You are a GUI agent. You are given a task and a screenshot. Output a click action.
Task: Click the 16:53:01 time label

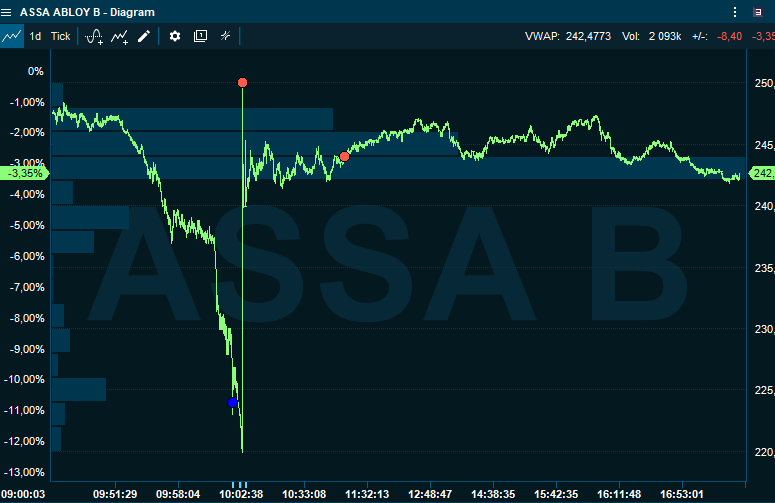pos(682,494)
